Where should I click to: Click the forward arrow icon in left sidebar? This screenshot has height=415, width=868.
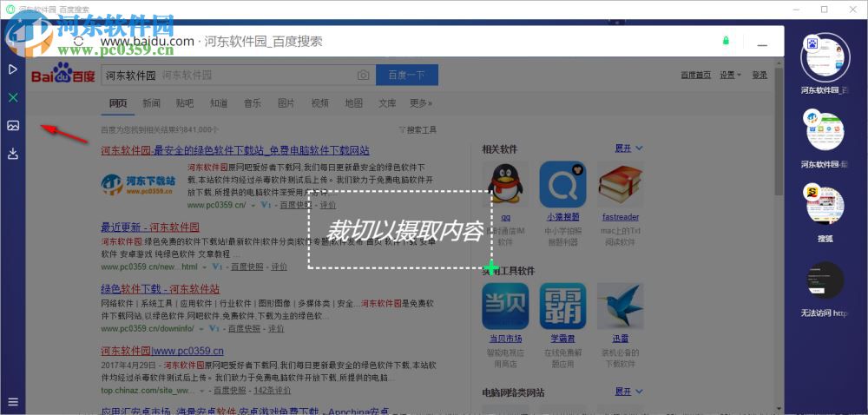pyautogui.click(x=13, y=69)
